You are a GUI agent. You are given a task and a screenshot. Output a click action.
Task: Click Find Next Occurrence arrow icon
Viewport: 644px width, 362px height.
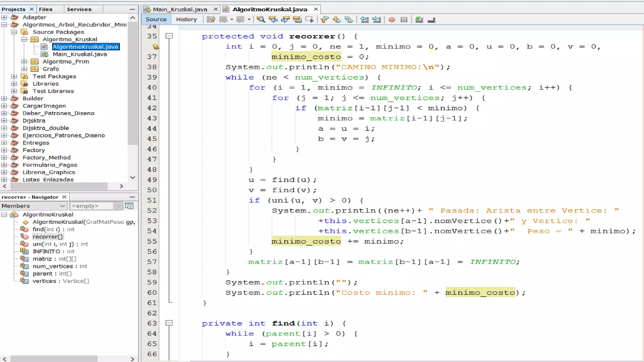click(285, 19)
